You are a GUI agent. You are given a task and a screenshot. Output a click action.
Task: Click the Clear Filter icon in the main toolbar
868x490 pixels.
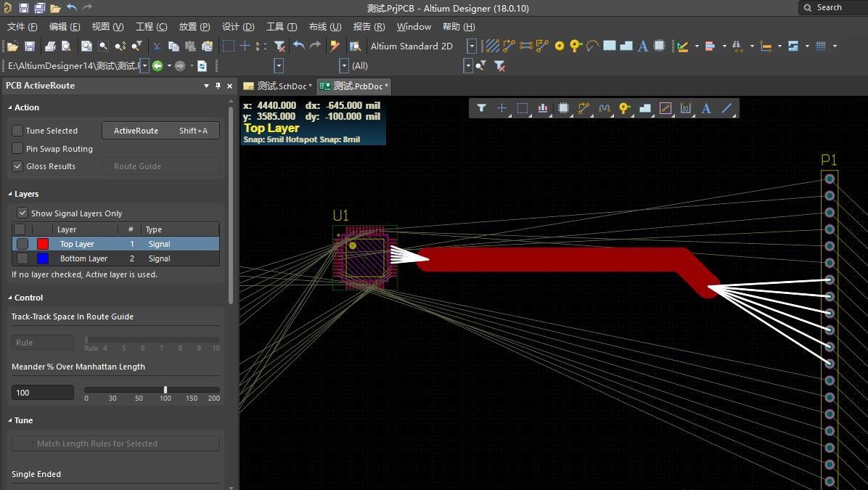(x=279, y=46)
